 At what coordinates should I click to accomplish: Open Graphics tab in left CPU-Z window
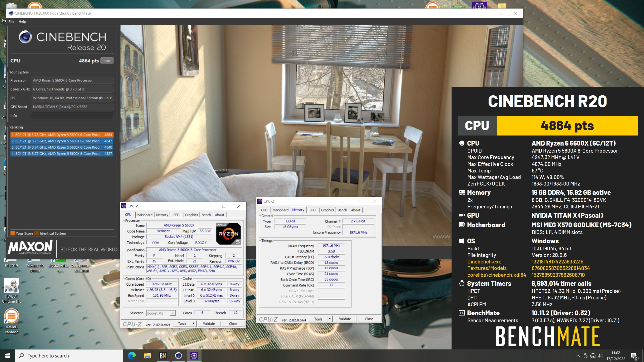tap(191, 215)
